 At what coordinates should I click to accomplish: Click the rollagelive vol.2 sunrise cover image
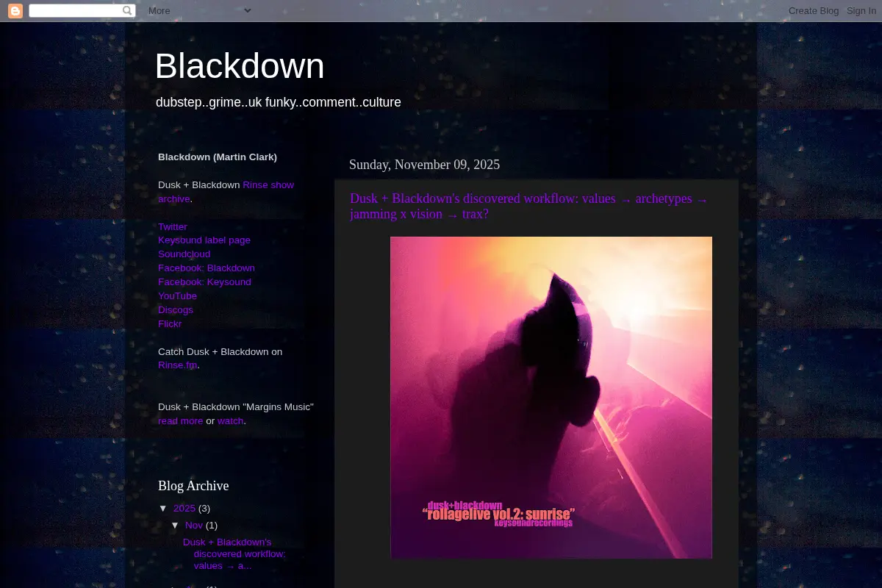[551, 398]
